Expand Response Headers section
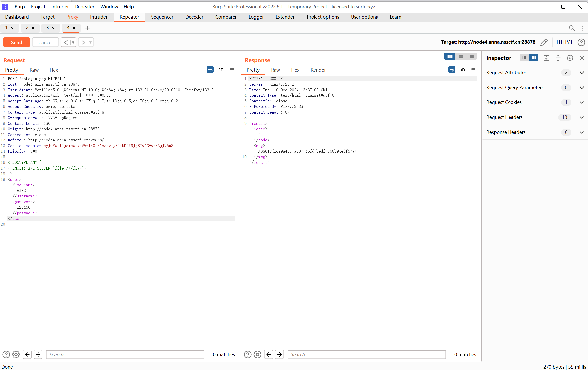 point(582,132)
